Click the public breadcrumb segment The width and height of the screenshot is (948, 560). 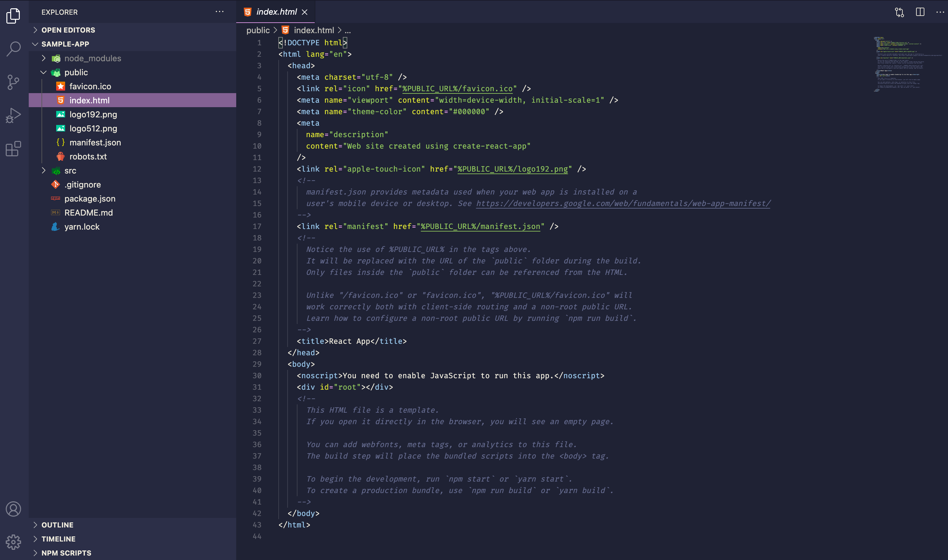[x=258, y=30]
